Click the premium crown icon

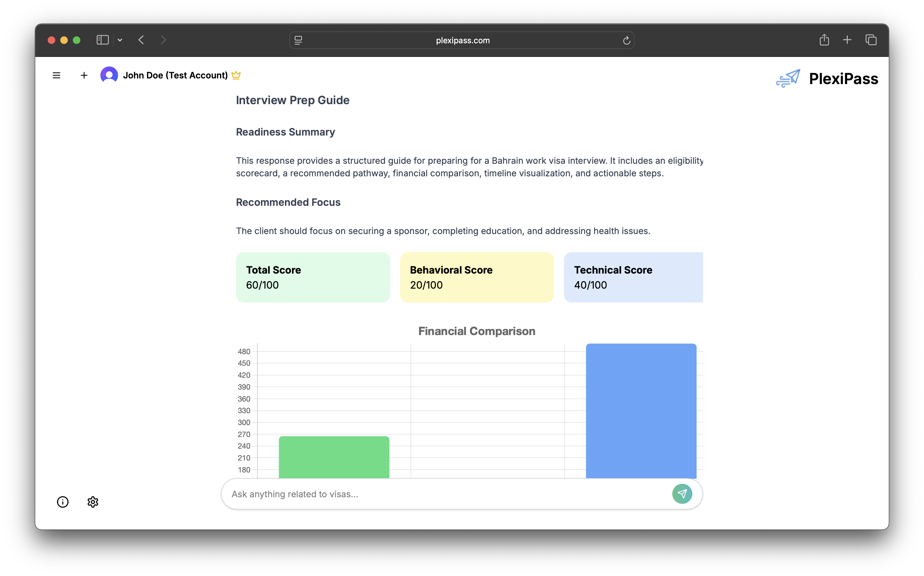click(x=236, y=75)
